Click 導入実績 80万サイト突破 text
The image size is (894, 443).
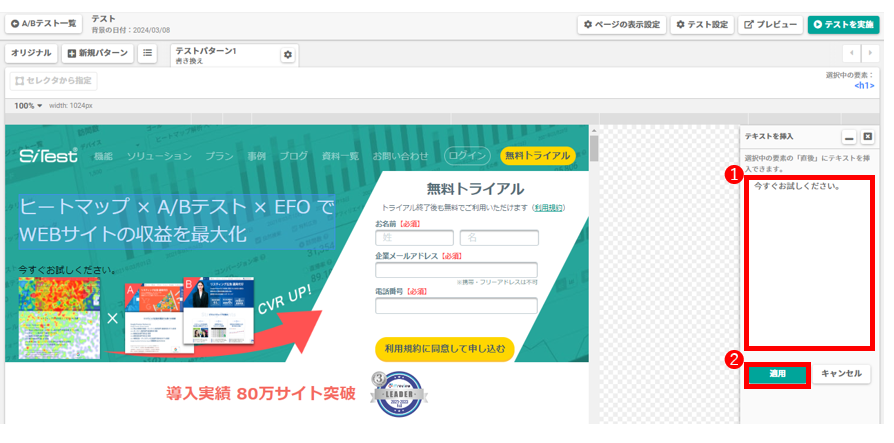pos(261,393)
